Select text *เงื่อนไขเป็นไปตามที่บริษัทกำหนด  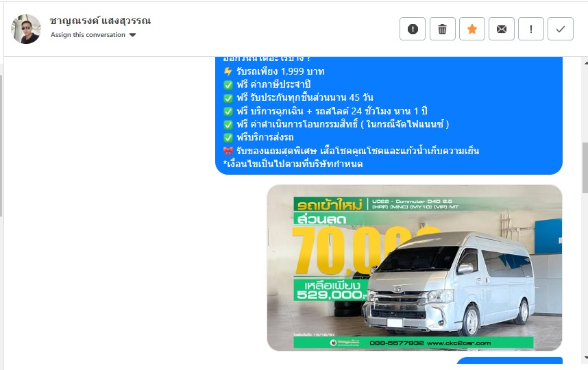(293, 164)
